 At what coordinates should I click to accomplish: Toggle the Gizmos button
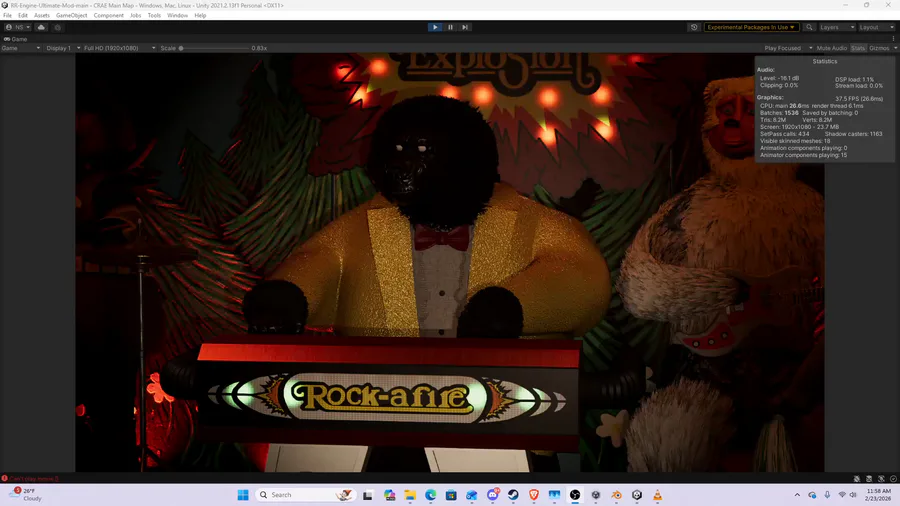click(x=879, y=48)
